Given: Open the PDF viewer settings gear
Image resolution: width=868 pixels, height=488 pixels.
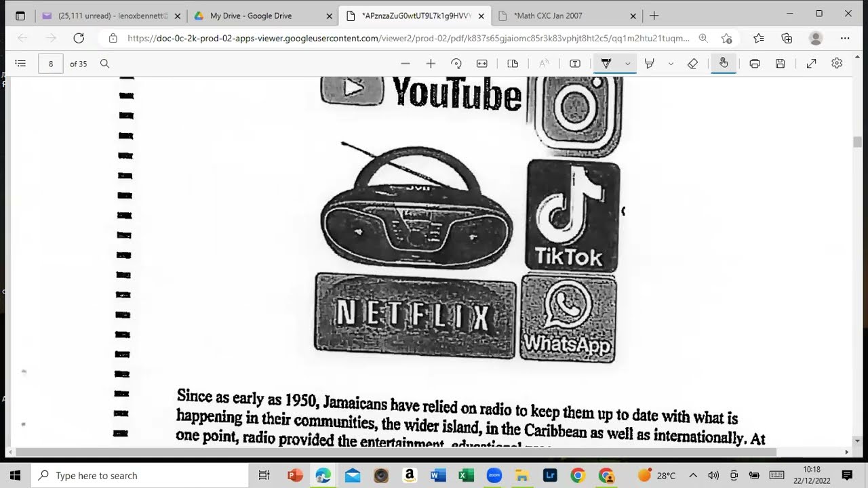Looking at the screenshot, I should point(837,64).
